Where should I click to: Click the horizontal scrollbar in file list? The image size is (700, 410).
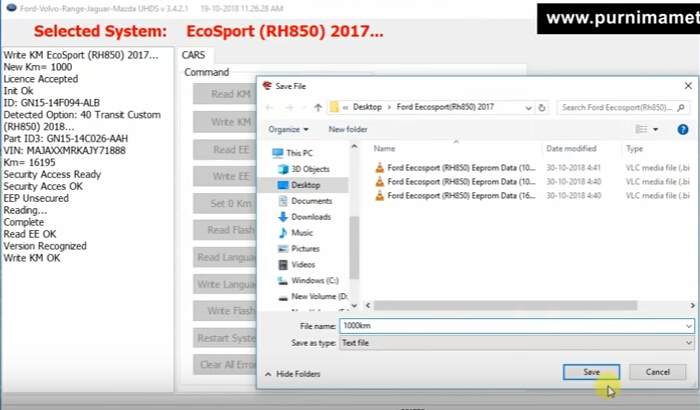(x=505, y=305)
